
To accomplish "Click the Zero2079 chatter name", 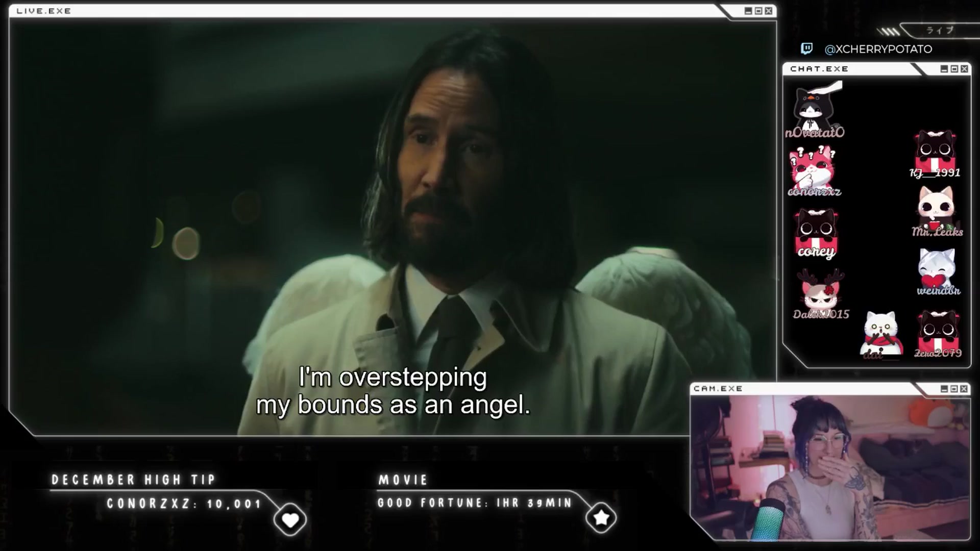I will [x=938, y=353].
